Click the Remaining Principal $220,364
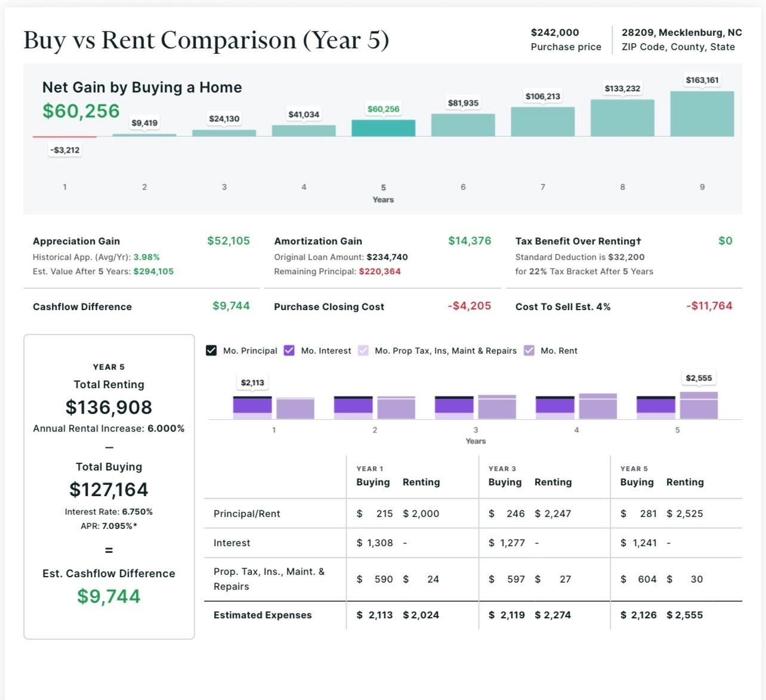The height and width of the screenshot is (700, 766). [x=380, y=271]
